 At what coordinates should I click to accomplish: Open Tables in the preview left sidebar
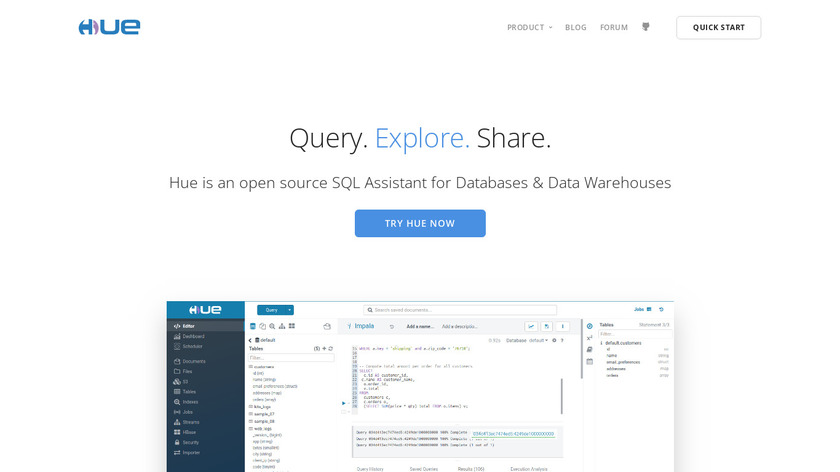(184, 392)
